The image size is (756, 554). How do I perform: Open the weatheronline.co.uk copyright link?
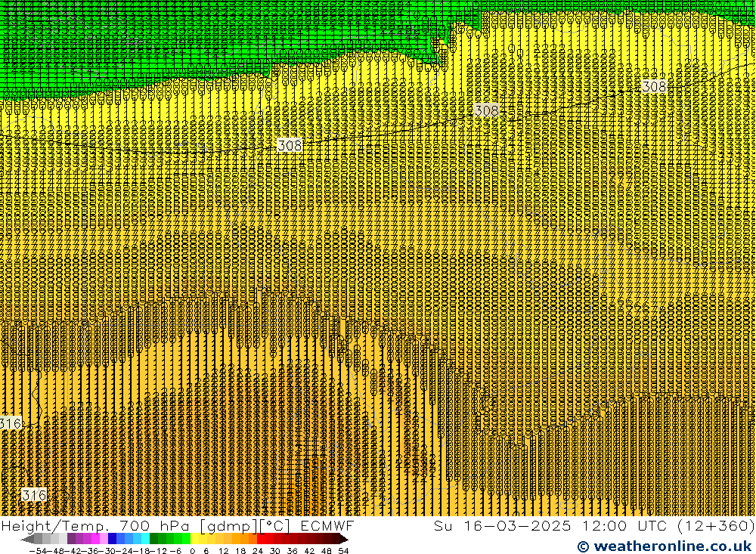pos(665,546)
